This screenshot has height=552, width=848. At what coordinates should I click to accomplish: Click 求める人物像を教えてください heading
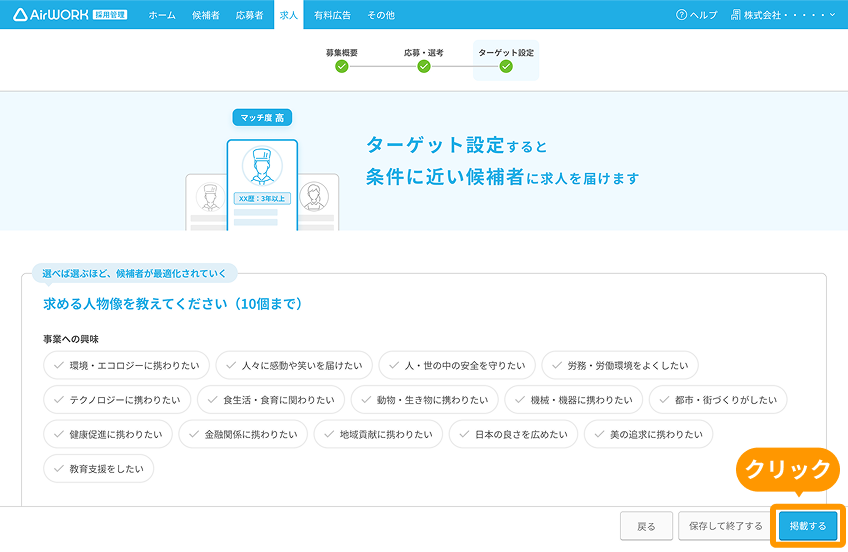tap(173, 304)
